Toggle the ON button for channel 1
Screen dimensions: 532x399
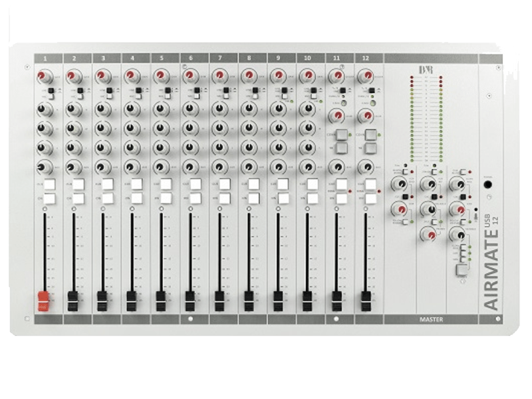click(x=49, y=198)
